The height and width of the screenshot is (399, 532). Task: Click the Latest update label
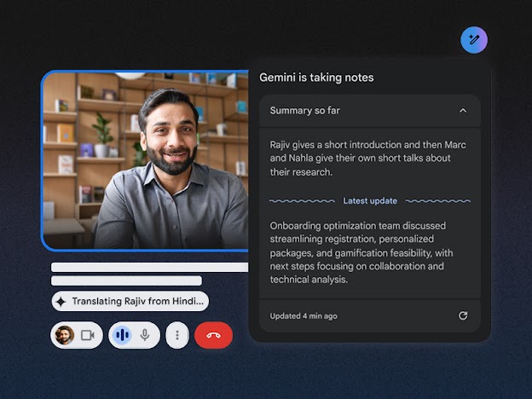pyautogui.click(x=370, y=201)
